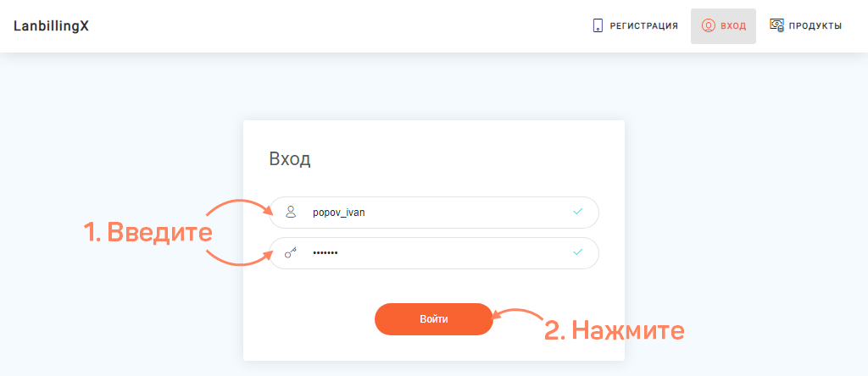The width and height of the screenshot is (868, 376).
Task: Click the phone icon beside Регистрация
Action: [598, 25]
